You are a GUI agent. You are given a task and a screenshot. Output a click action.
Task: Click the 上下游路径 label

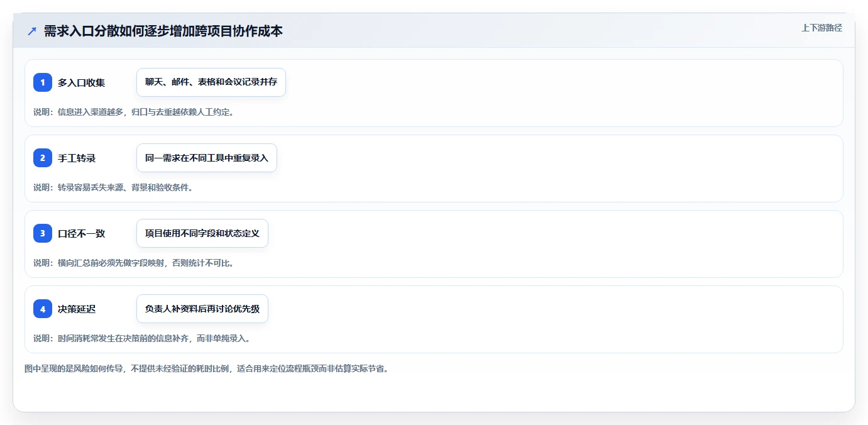pos(821,28)
